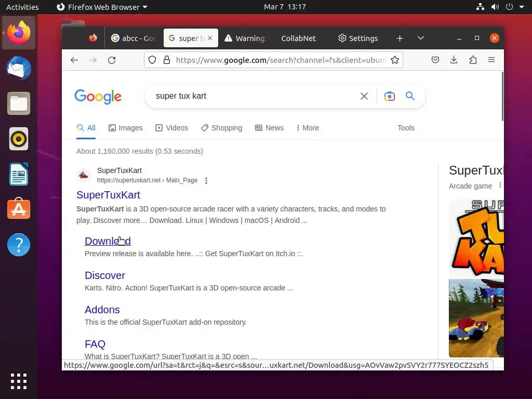The height and width of the screenshot is (399, 532).
Task: Click the supertuxkart.net Main_Page URL
Action: (147, 180)
